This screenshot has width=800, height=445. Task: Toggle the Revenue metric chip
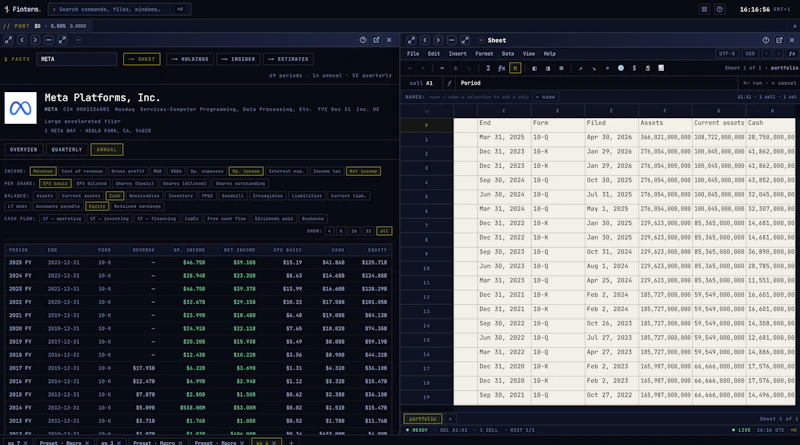[x=43, y=171]
